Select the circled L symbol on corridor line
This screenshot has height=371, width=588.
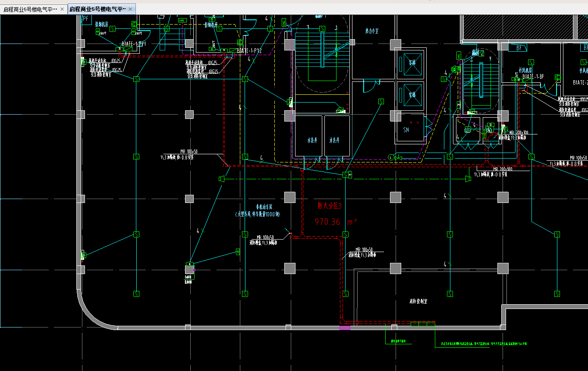(391, 157)
